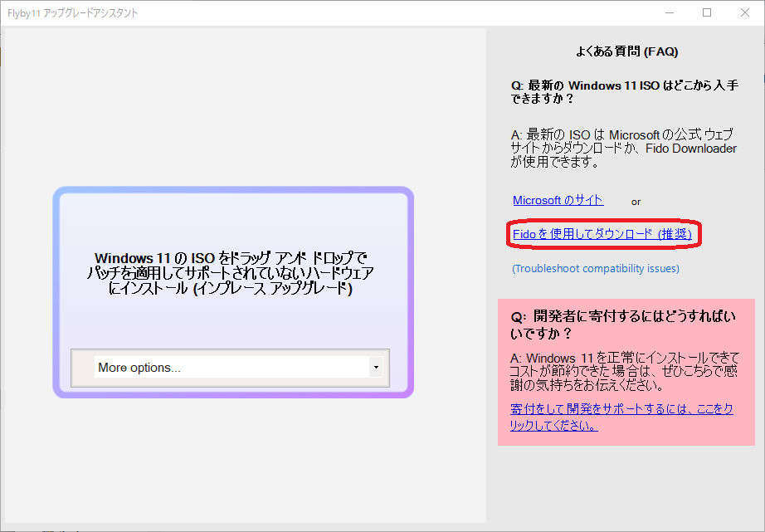
Task: Click the ISO drag and drop area text
Action: pyautogui.click(x=231, y=273)
